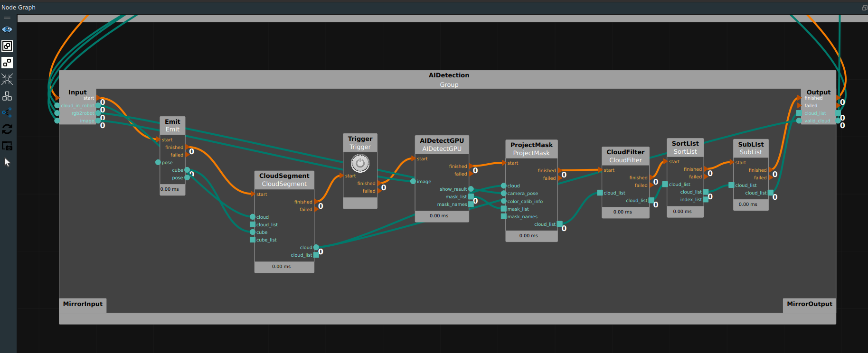868x353 pixels.
Task: Select the SubList node header
Action: point(751,148)
